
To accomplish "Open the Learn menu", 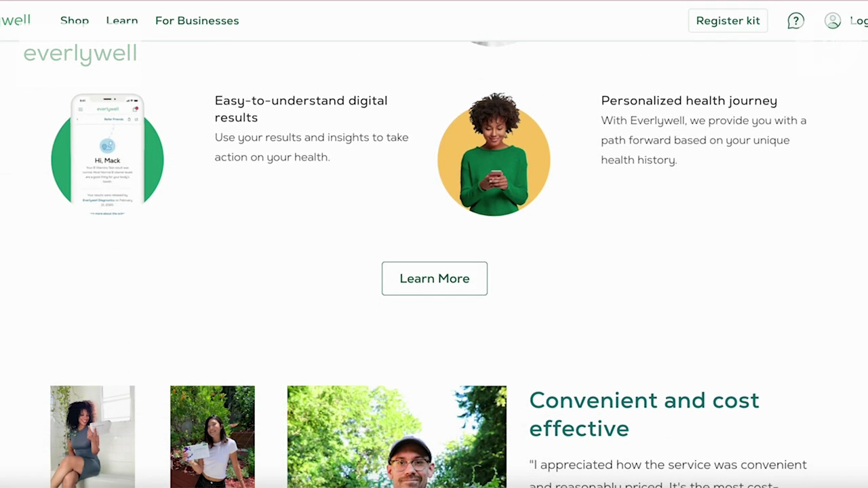I will coord(122,21).
